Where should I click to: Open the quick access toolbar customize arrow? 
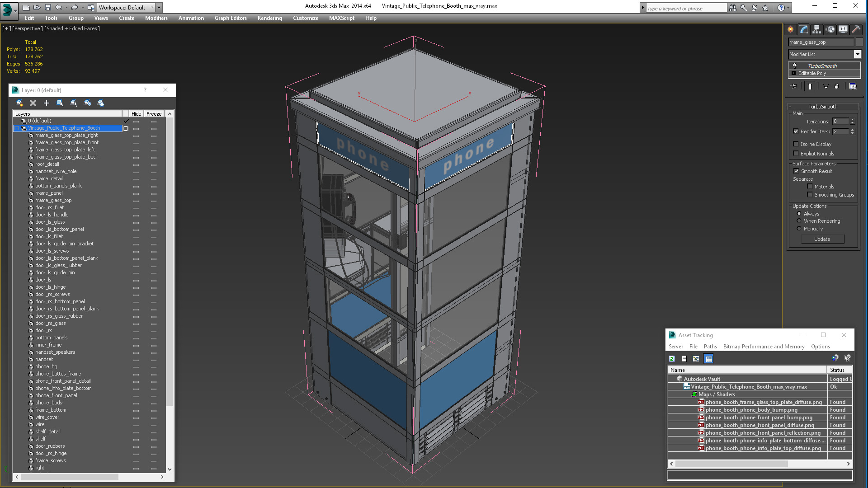click(159, 7)
